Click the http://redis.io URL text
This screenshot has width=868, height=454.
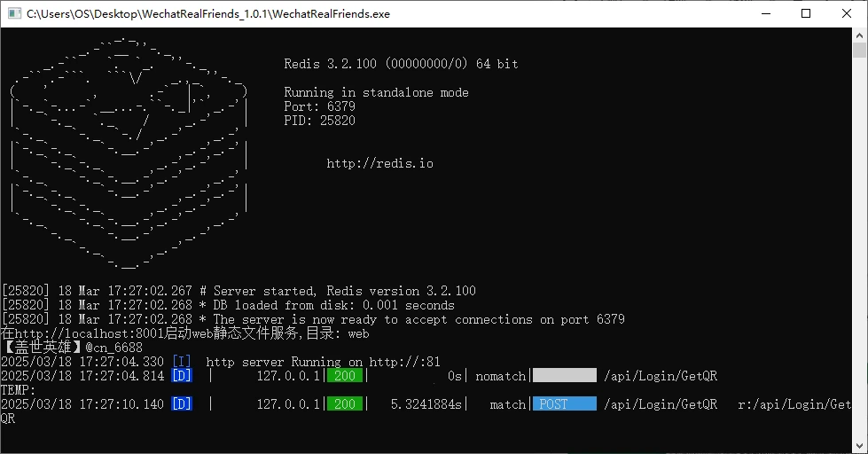[379, 163]
